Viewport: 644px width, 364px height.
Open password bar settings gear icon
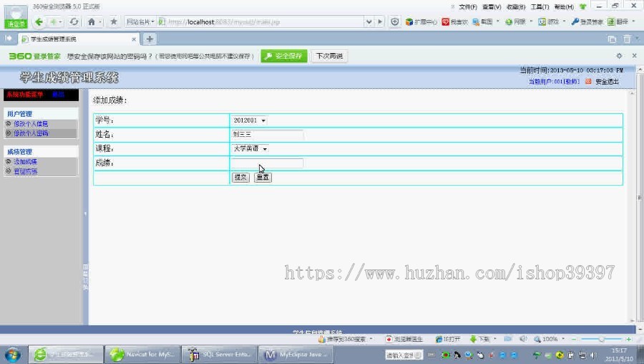[x=619, y=55]
